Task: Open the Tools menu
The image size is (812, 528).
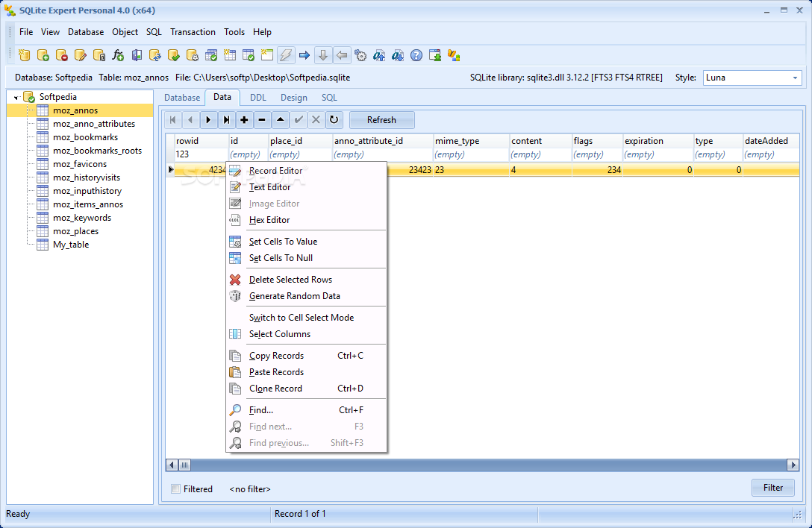Action: [x=234, y=32]
